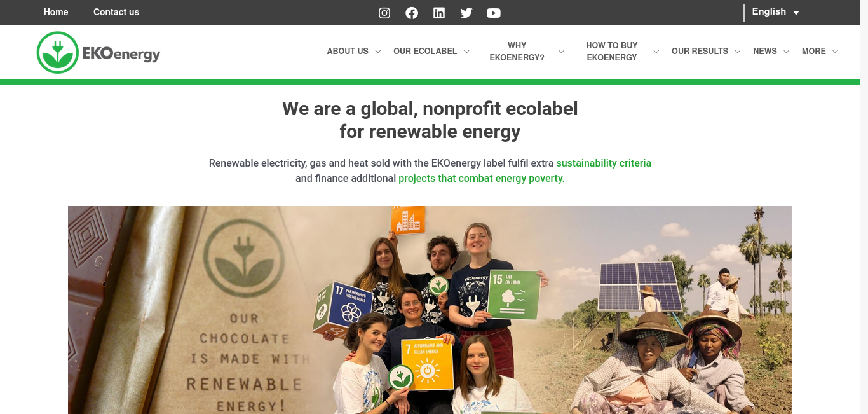The height and width of the screenshot is (414, 868).
Task: Open the Instagram social icon
Action: pos(384,13)
